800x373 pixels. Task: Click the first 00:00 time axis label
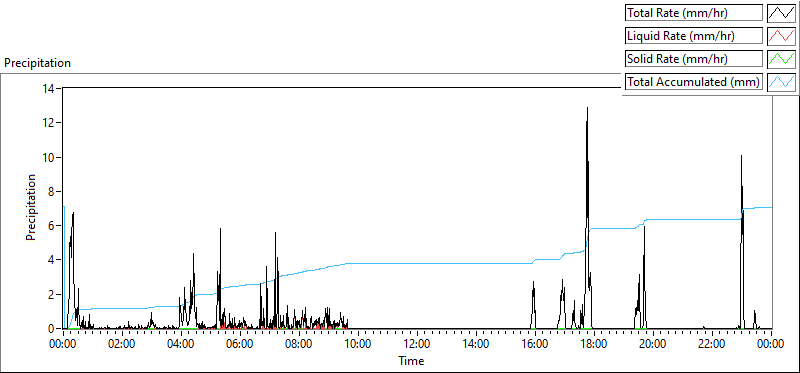point(62,344)
